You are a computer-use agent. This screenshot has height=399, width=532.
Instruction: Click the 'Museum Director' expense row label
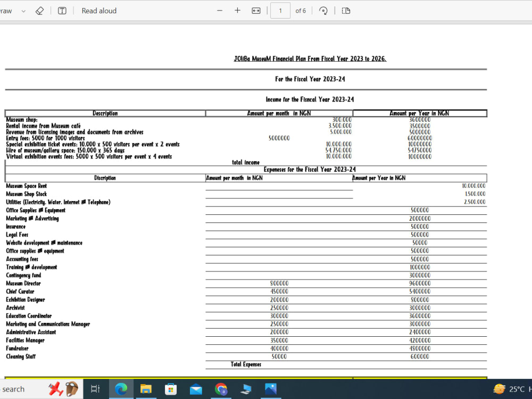coord(23,284)
